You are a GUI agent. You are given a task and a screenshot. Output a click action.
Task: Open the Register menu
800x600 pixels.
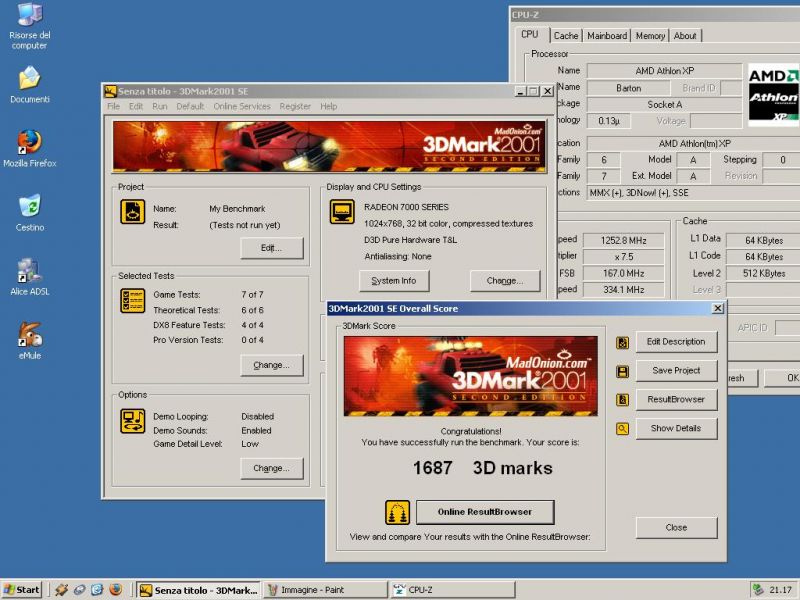(295, 106)
